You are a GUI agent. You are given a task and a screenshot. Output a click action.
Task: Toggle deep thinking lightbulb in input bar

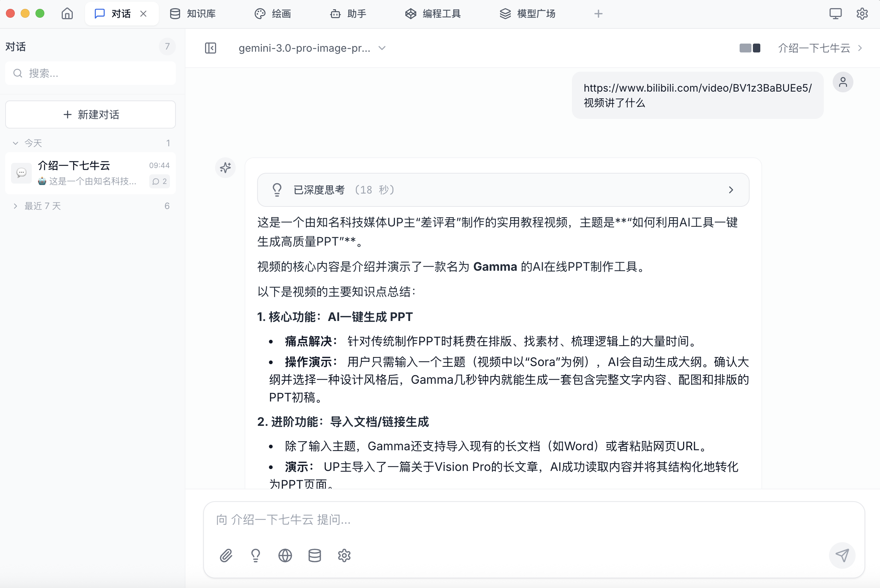255,555
